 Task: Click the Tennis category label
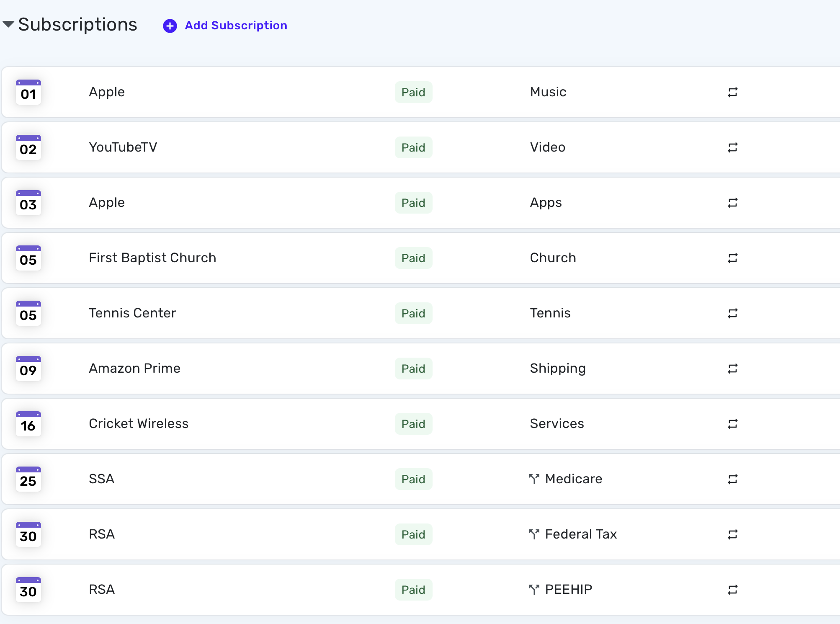coord(550,313)
